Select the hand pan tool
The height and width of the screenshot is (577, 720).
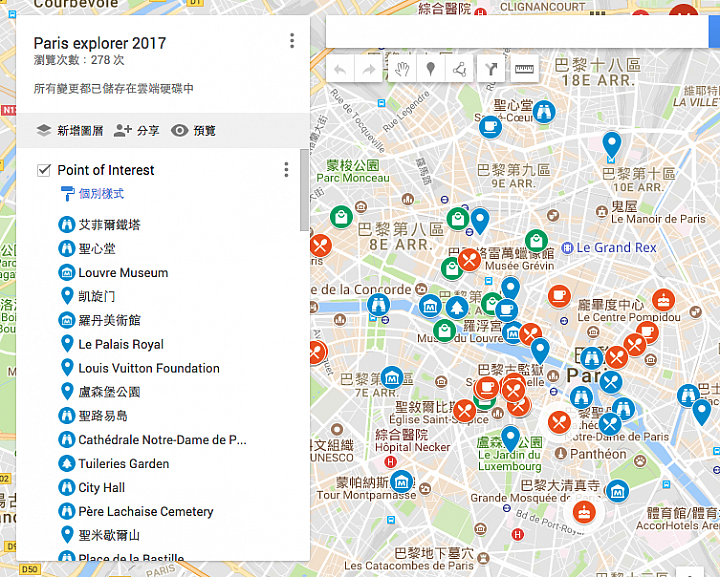402,69
